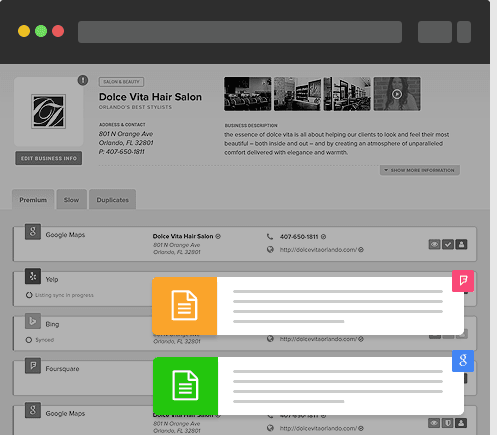Toggle the eye visibility icon in the bottom Google Maps row

[x=434, y=423]
